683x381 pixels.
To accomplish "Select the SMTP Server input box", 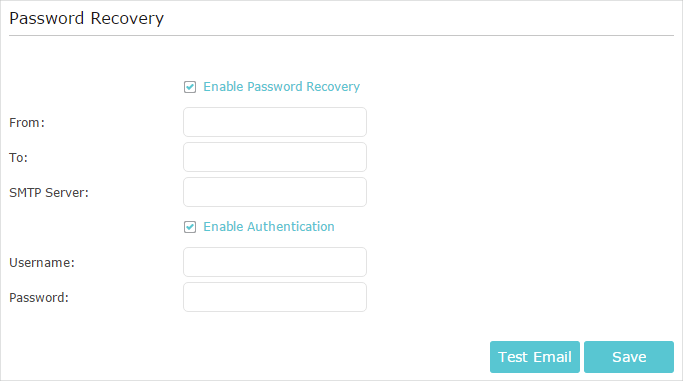I will (275, 192).
